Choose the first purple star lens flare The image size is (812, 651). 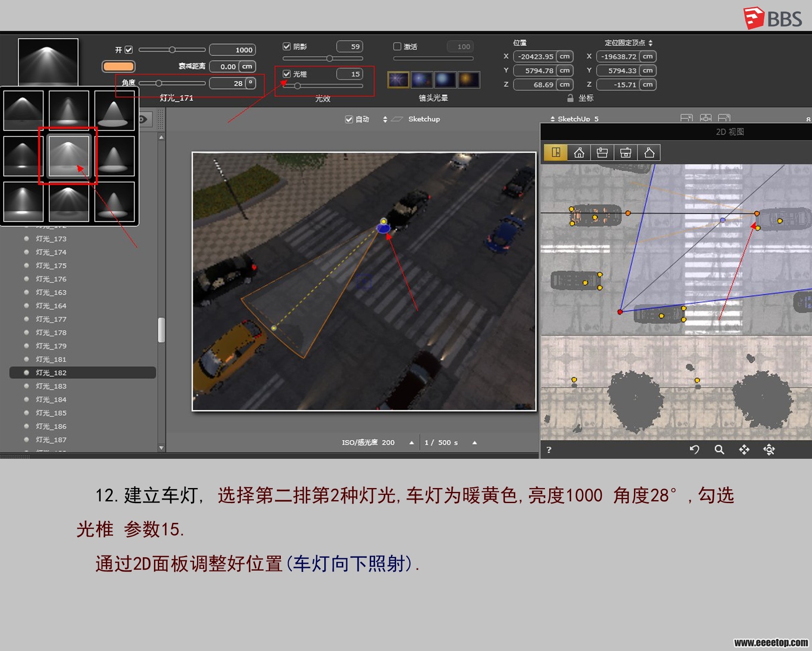click(x=398, y=80)
